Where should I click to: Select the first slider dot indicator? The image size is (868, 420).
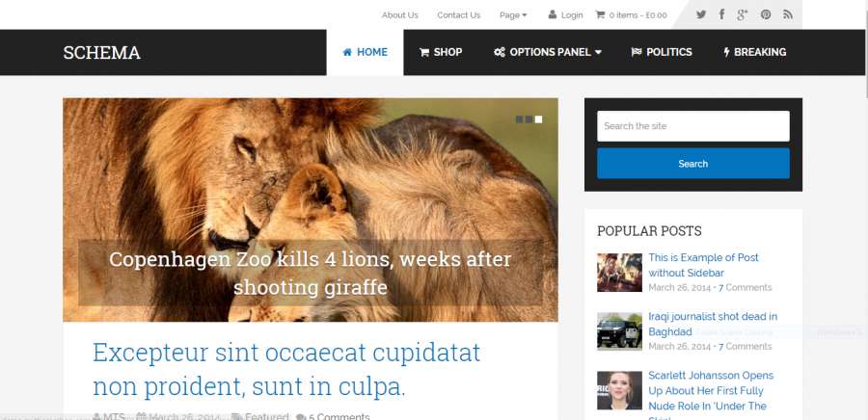pos(519,119)
